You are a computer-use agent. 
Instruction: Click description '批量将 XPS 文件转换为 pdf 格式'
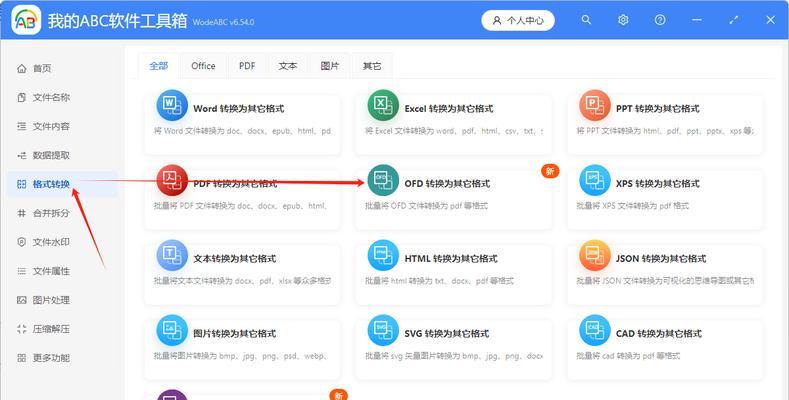tap(633, 206)
